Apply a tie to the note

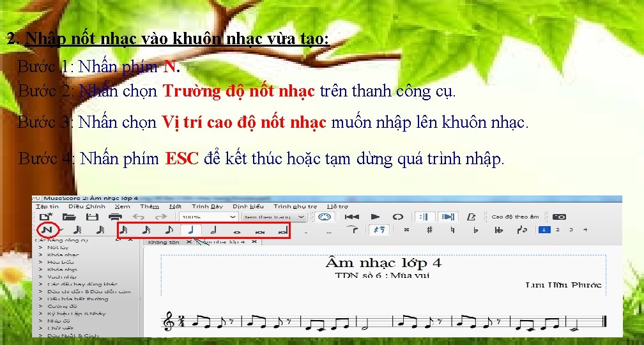[353, 229]
